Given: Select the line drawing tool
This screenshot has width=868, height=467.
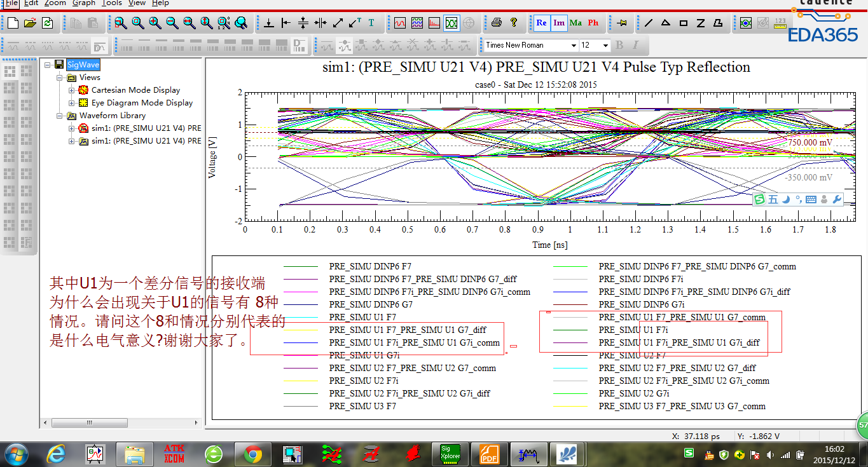Looking at the screenshot, I should 649,23.
